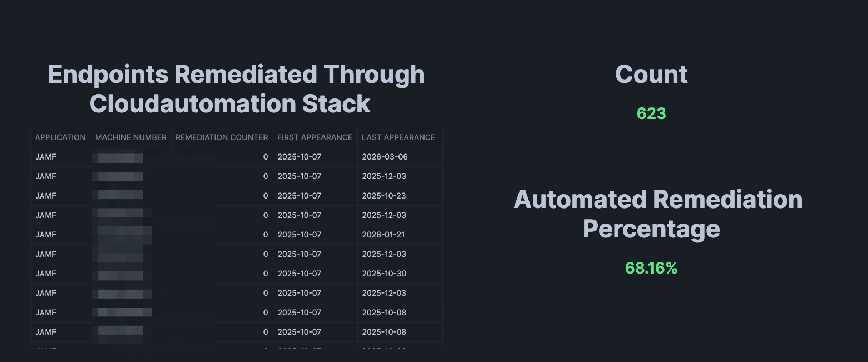Select the 2026-03-06 last appearance cell
Image resolution: width=868 pixels, height=362 pixels.
tap(385, 157)
